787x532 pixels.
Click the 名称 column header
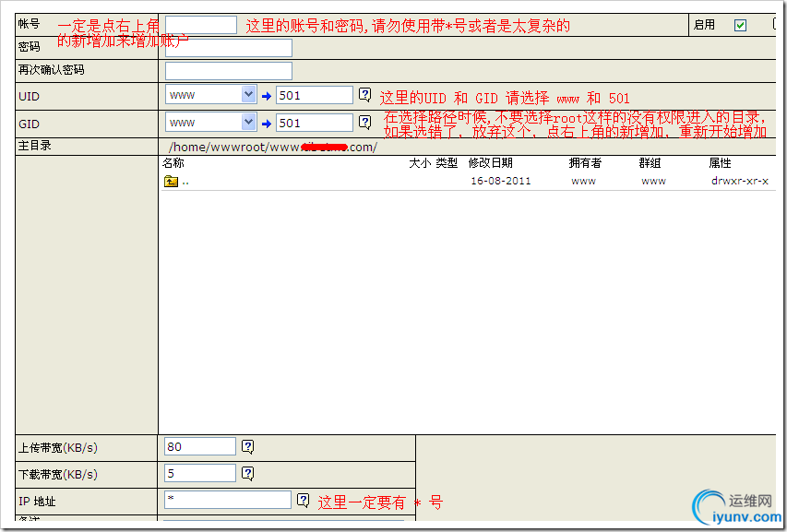click(173, 163)
